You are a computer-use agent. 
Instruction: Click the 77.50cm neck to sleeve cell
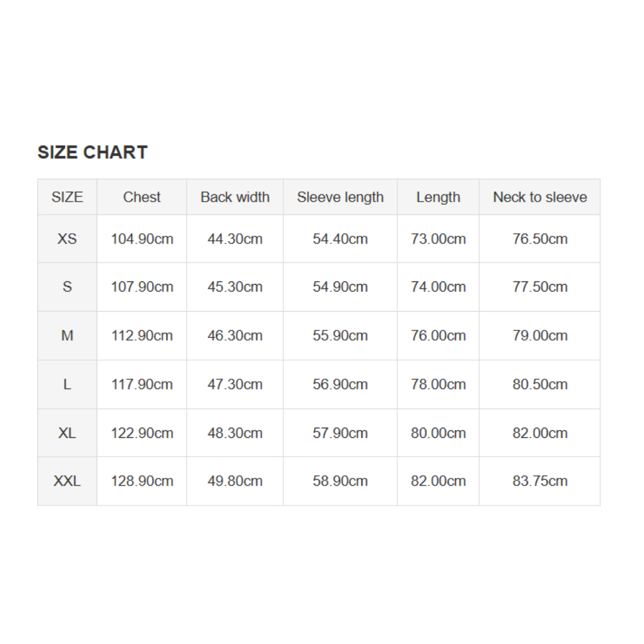pos(540,287)
